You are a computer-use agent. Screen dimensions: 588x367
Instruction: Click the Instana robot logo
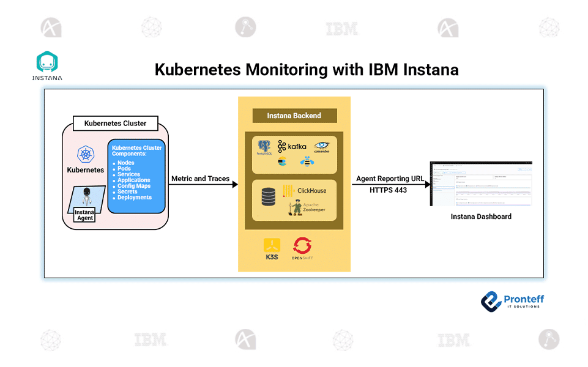(47, 64)
